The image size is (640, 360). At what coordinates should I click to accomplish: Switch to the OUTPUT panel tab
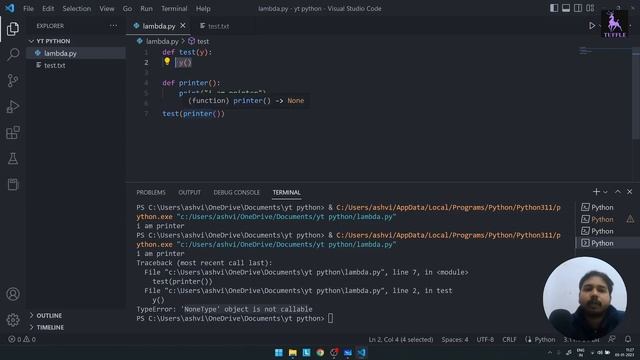tap(189, 192)
